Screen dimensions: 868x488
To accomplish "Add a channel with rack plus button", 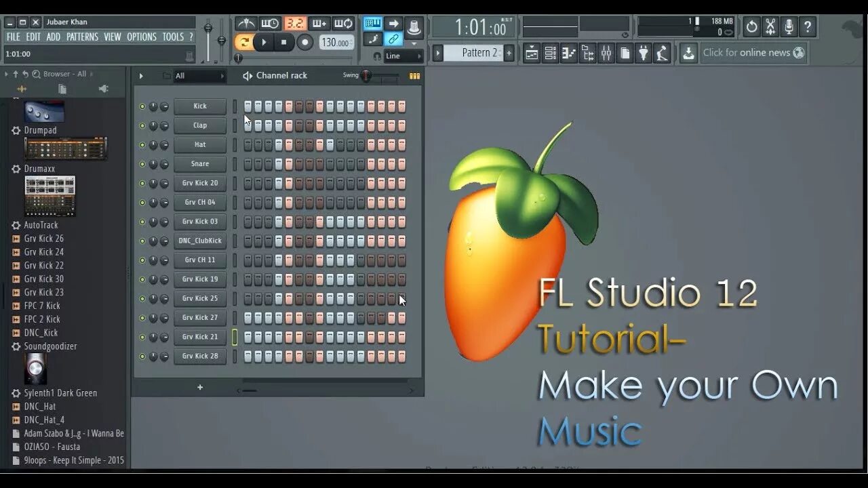I will (x=200, y=388).
